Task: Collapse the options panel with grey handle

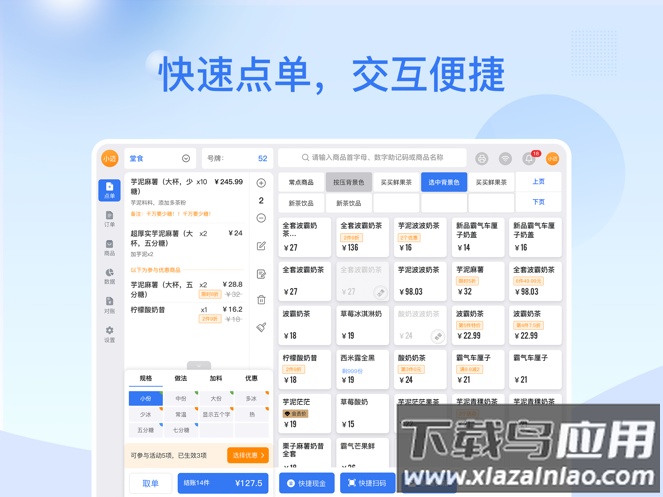Action: coord(199,365)
